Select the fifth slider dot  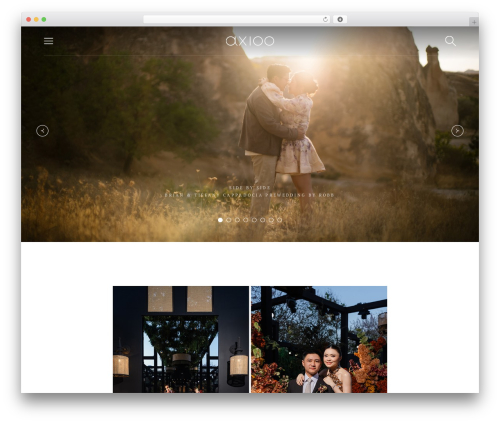(254, 220)
